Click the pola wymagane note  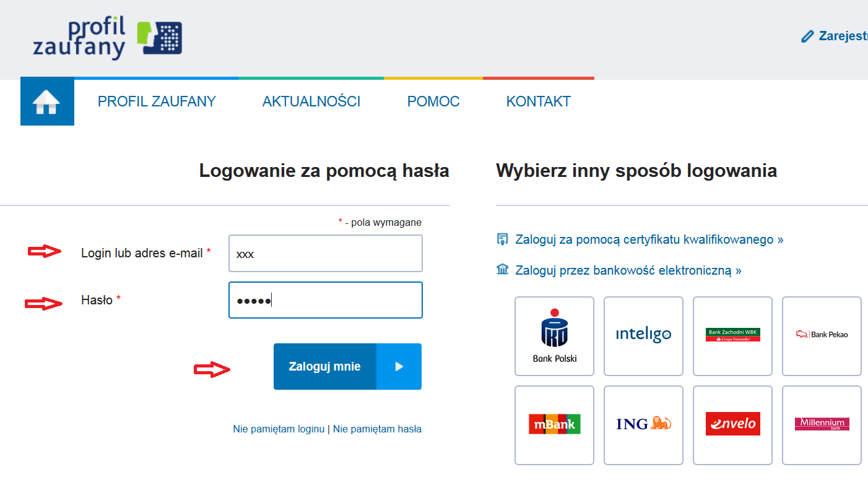click(380, 222)
